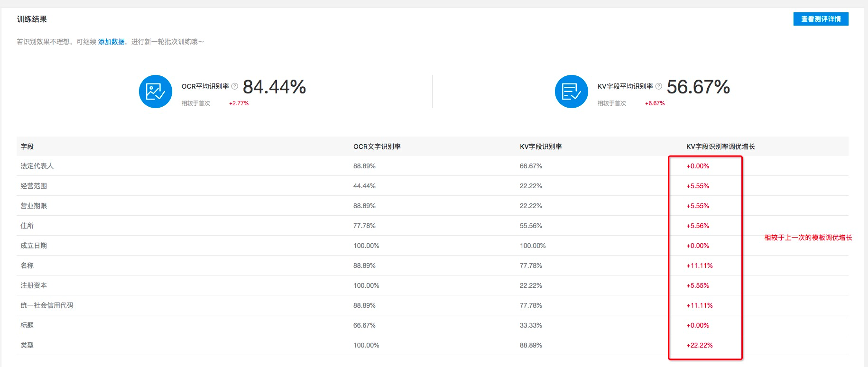Screen dimensions: 868x367
Task: Click the blue OCR image recognition icon
Action: 155,92
